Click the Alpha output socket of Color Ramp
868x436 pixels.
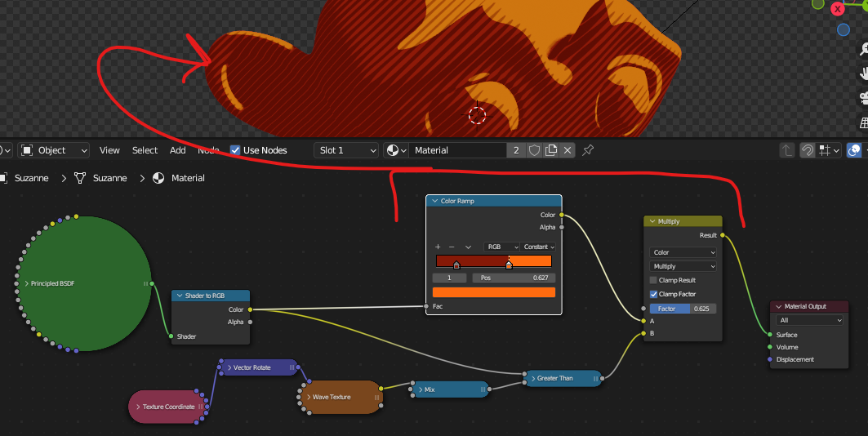pos(561,228)
